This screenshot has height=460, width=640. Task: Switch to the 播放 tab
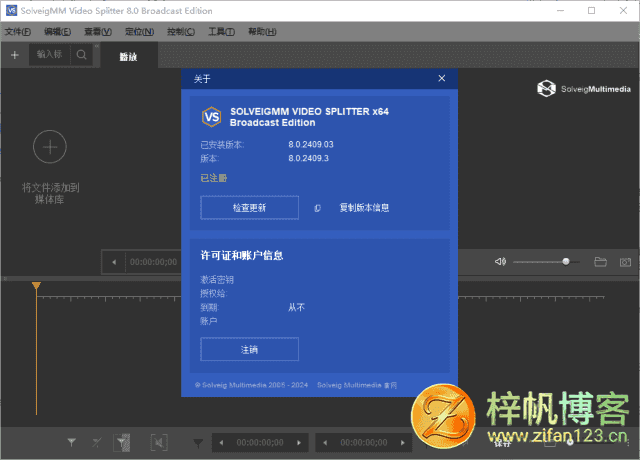[128, 56]
